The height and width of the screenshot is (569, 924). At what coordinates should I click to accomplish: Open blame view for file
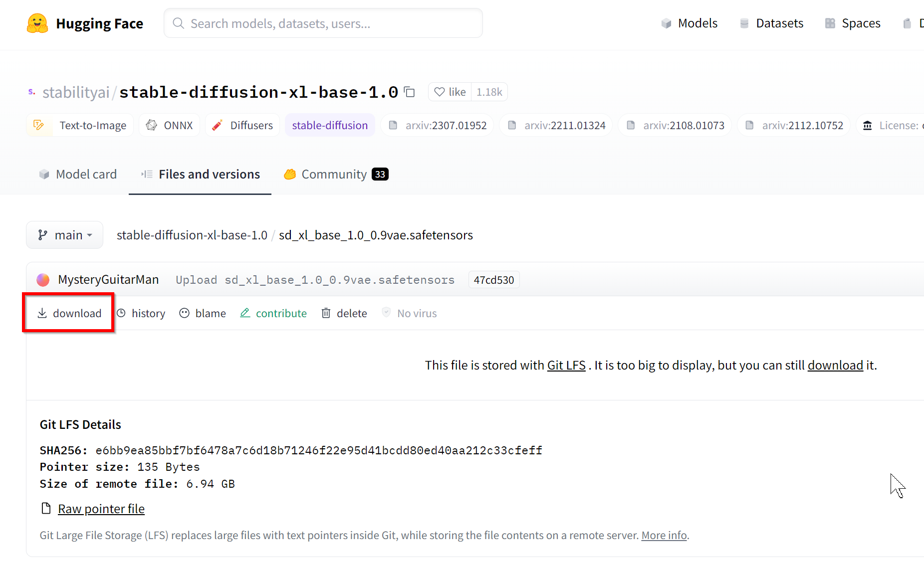point(203,313)
